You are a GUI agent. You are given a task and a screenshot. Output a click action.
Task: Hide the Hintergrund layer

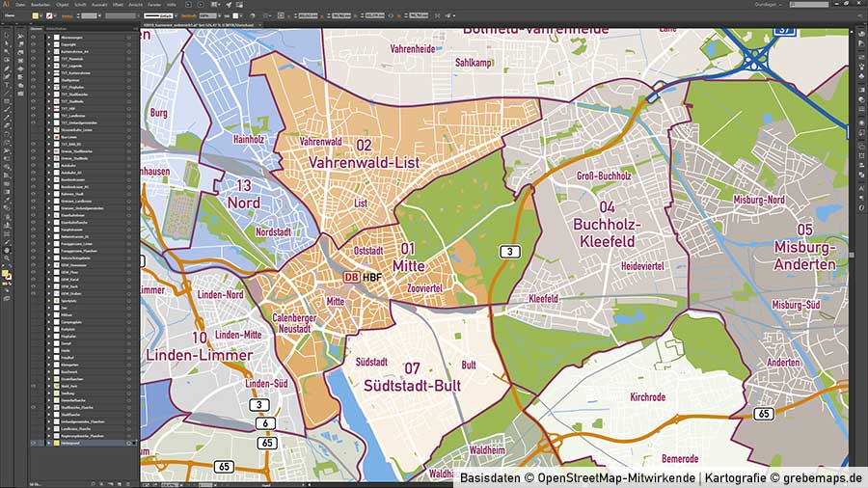point(33,444)
